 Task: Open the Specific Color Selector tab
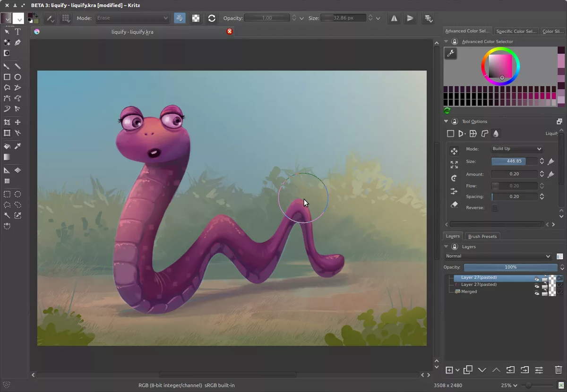click(516, 31)
